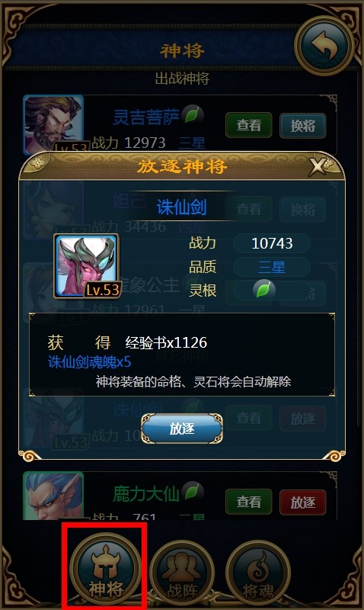Confirm exile with the blue 放逐 button
The height and width of the screenshot is (610, 364).
(182, 429)
